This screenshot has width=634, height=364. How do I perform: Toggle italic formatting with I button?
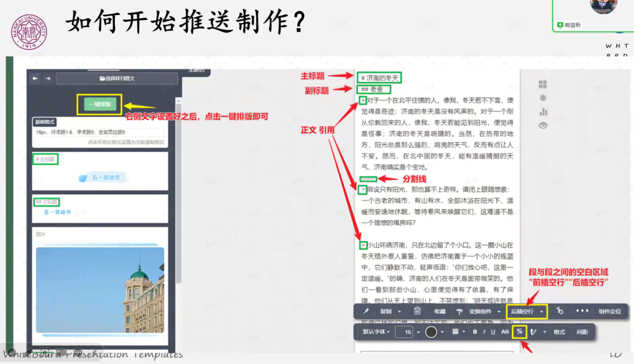484,332
